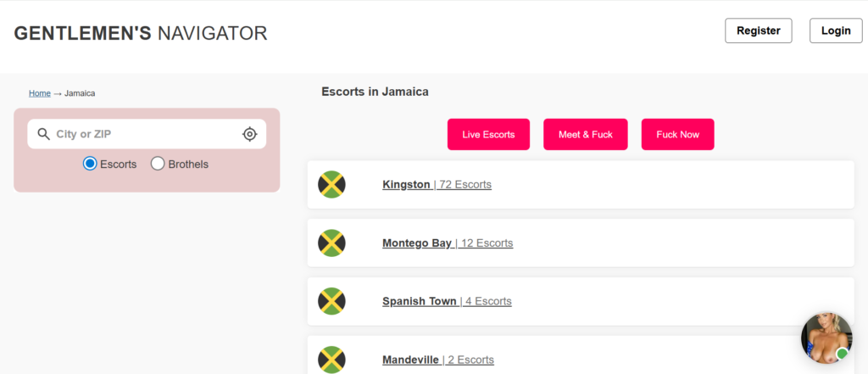Click the Jamaica flag beside Spanish Town

pos(331,301)
